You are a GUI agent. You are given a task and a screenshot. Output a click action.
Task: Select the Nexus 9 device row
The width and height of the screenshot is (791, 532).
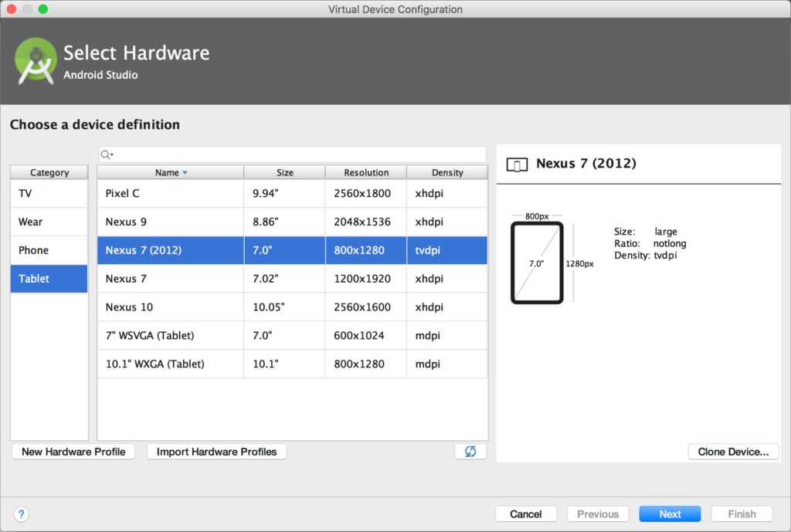click(293, 222)
